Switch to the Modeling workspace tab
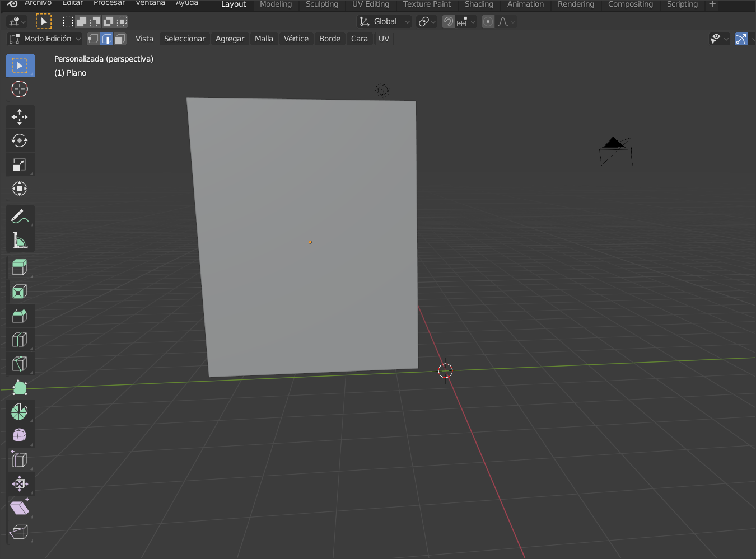The width and height of the screenshot is (756, 559). point(276,4)
